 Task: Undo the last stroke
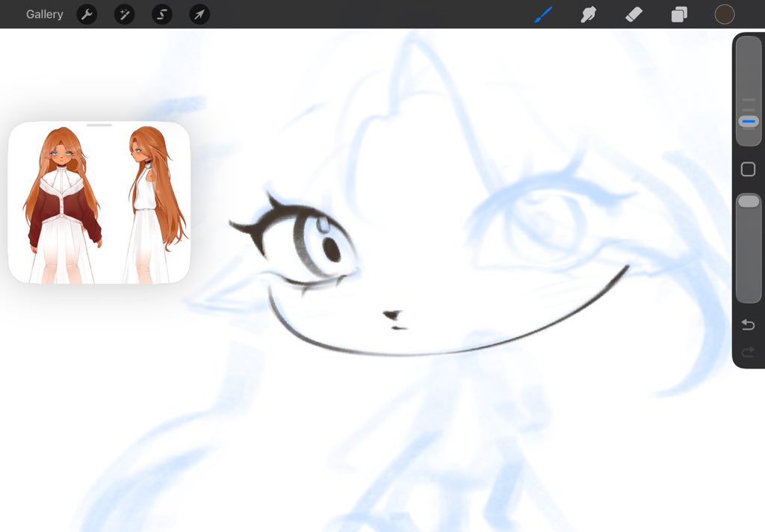pyautogui.click(x=748, y=324)
